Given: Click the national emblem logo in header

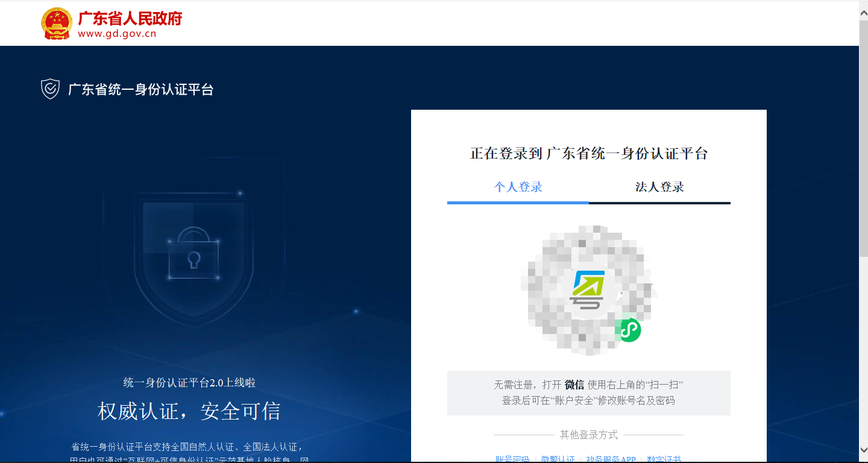Looking at the screenshot, I should pos(56,24).
